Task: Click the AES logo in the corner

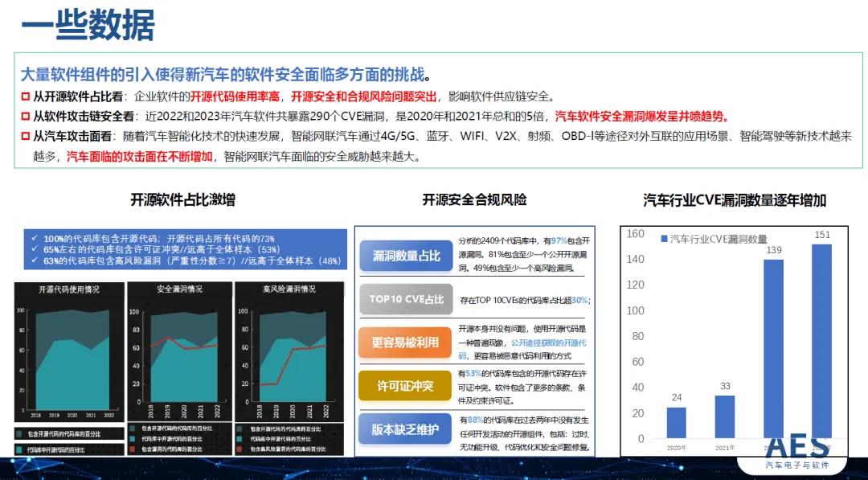Action: coord(797,451)
